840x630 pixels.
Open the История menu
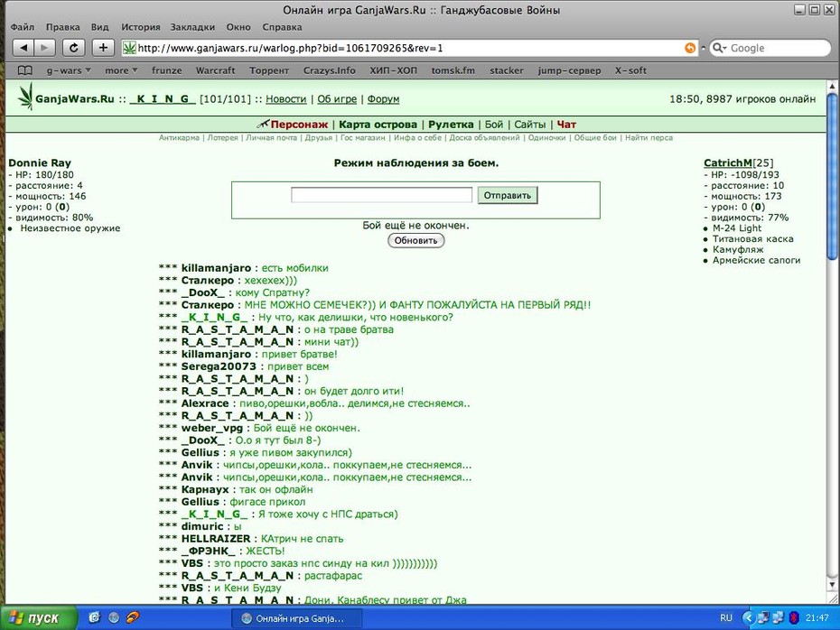tap(140, 27)
